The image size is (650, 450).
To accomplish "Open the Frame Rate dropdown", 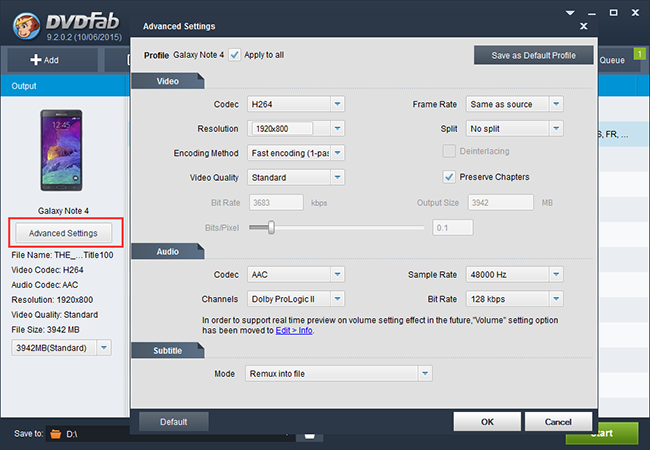I will [556, 104].
